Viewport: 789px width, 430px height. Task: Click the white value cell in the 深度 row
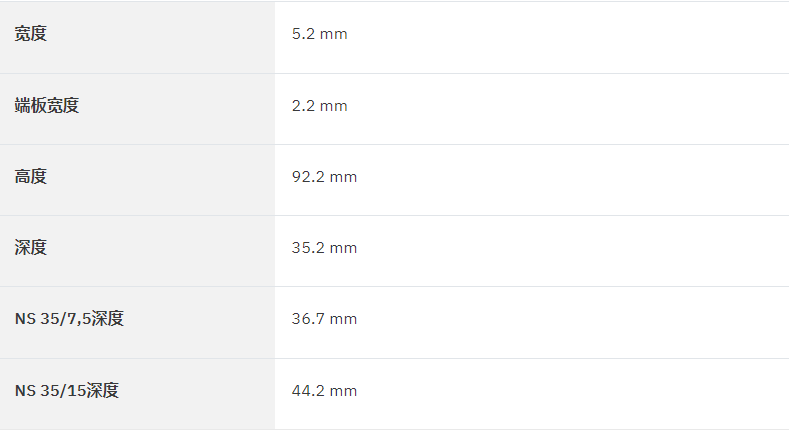click(x=532, y=251)
